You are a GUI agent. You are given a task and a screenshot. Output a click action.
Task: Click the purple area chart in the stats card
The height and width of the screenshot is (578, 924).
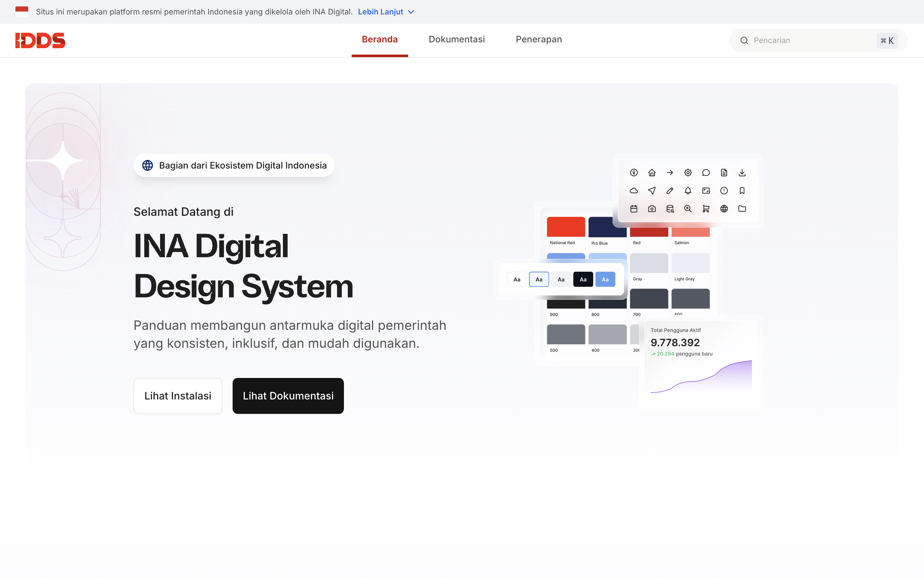pyautogui.click(x=701, y=377)
